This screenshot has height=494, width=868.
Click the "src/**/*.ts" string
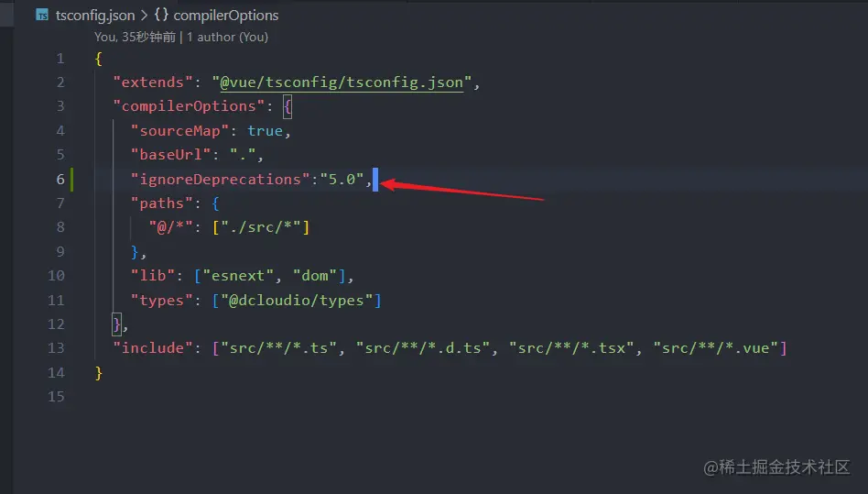click(279, 348)
